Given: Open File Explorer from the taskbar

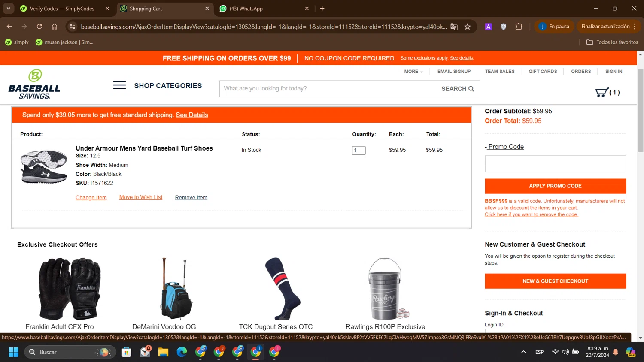Looking at the screenshot, I should coord(163,352).
